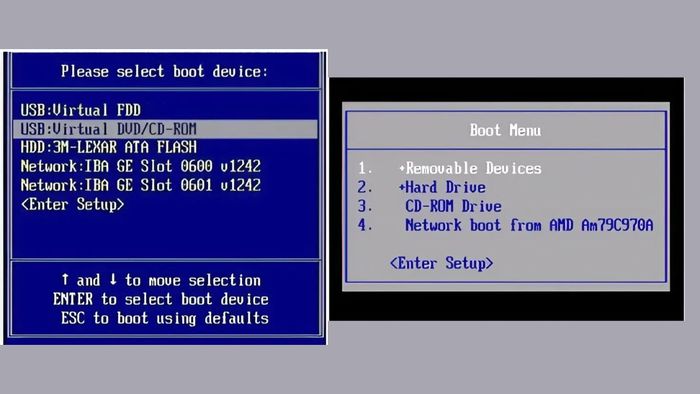Image resolution: width=700 pixels, height=394 pixels.
Task: Choose USB:Virtual DVD/CD-ROM entry
Action: pos(165,129)
